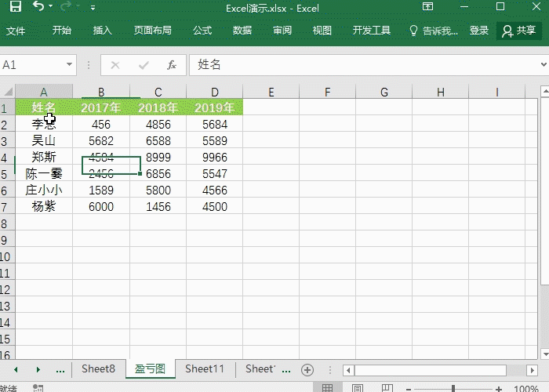
Task: Click the 100% zoom level
Action: click(x=525, y=388)
